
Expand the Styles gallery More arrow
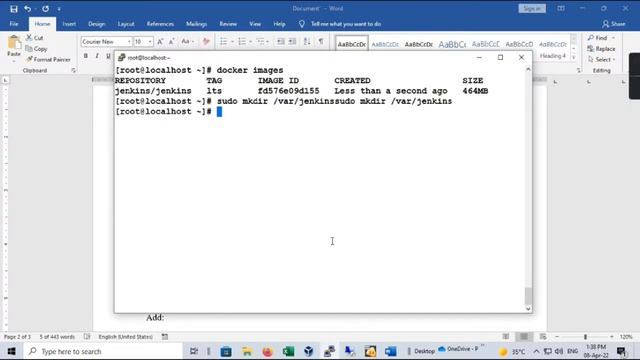pos(573,57)
